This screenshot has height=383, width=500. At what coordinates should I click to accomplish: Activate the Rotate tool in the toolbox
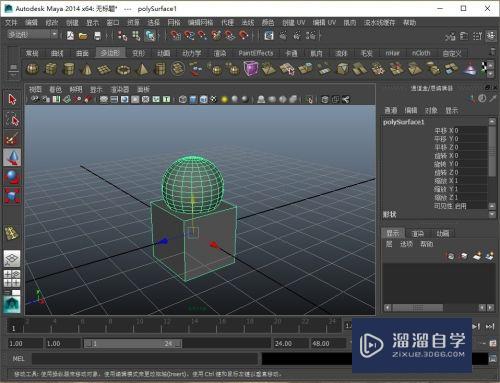coord(12,177)
